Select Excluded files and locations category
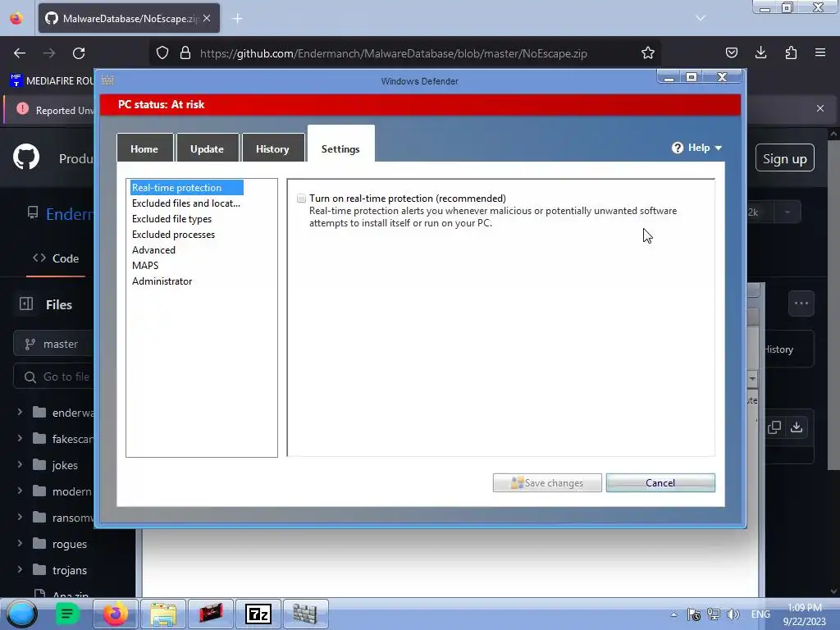 coord(186,203)
